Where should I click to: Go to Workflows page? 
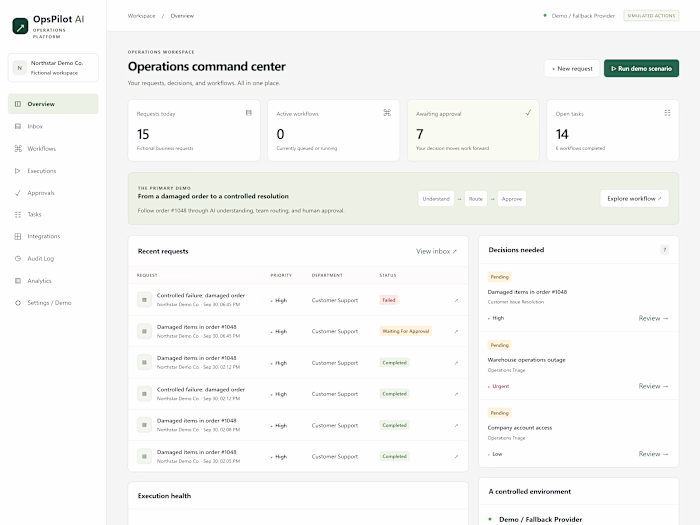(x=53, y=149)
